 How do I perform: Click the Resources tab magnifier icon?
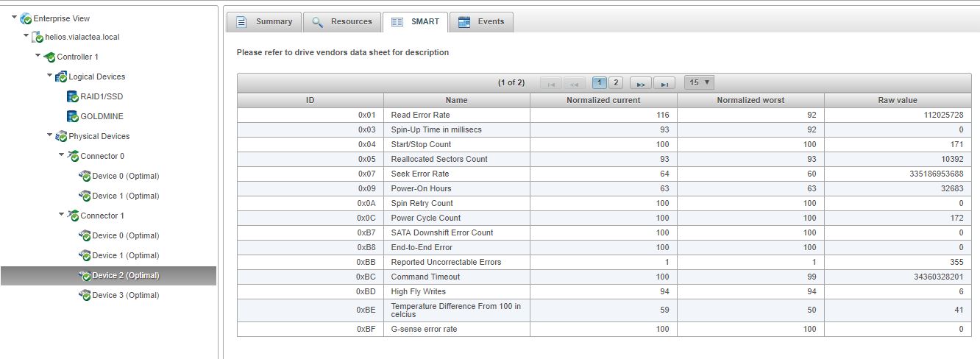318,22
